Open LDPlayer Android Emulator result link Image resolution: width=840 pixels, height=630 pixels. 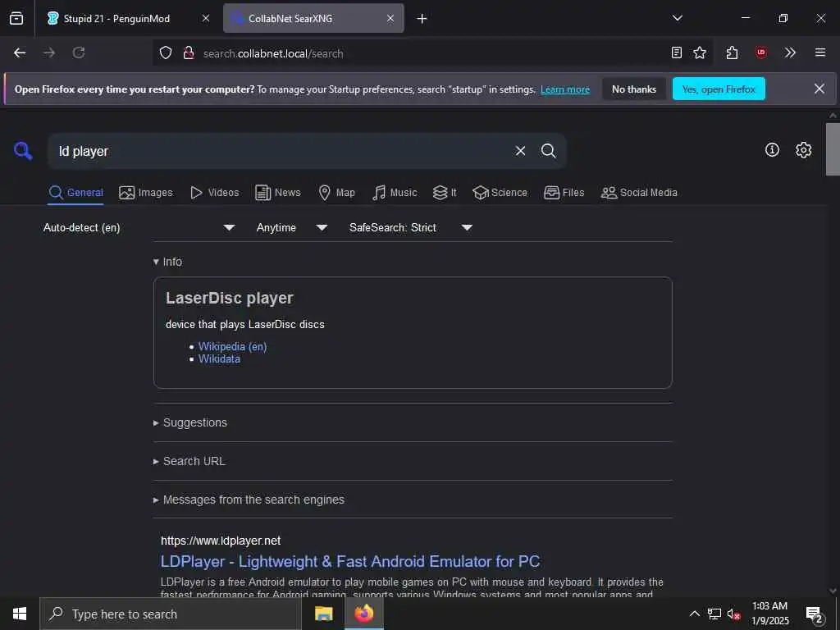pos(350,561)
